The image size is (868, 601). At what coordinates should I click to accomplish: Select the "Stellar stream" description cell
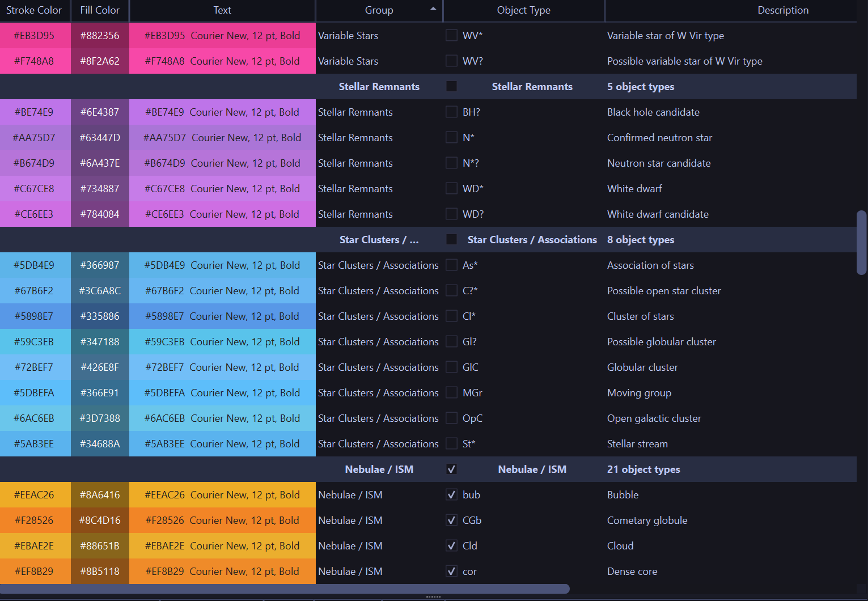pos(637,443)
